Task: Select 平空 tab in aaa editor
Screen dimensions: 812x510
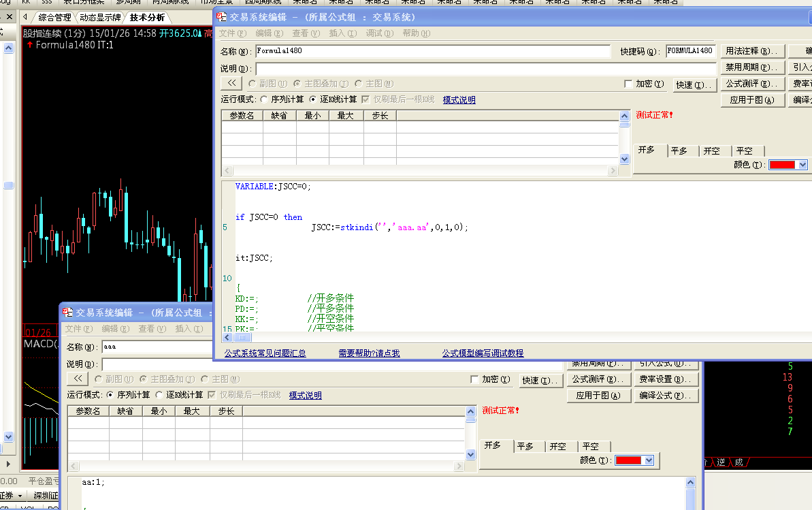Action: tap(591, 446)
